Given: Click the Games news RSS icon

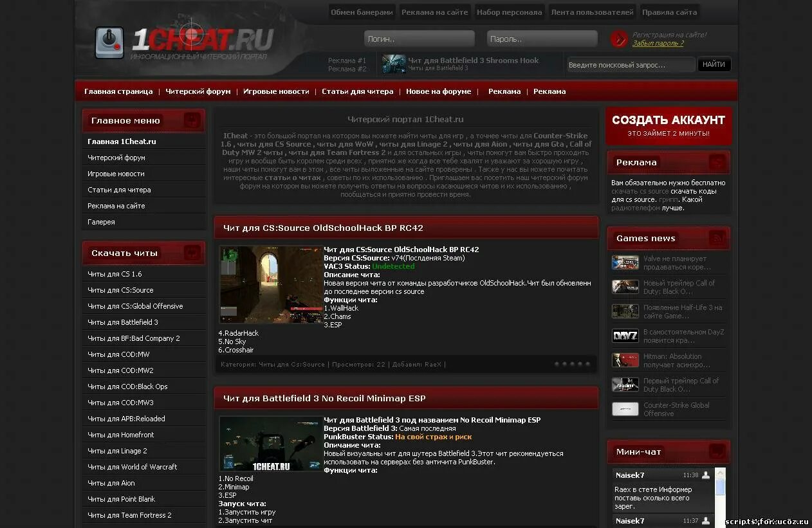Looking at the screenshot, I should (717, 238).
